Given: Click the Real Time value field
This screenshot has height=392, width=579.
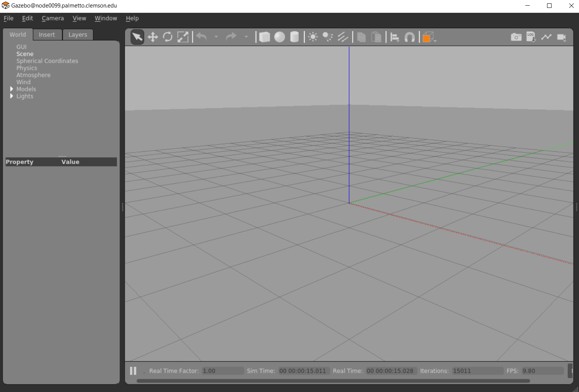Looking at the screenshot, I should point(391,371).
